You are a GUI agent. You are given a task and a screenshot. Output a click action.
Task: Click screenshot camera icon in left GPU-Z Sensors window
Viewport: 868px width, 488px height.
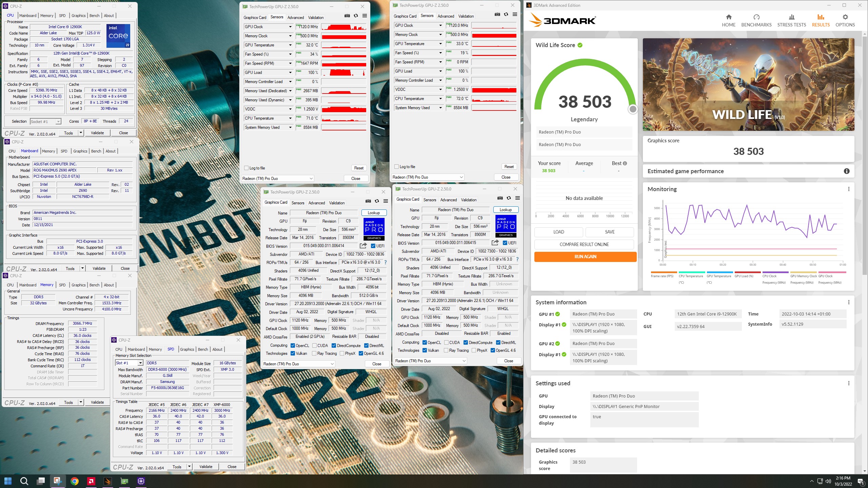click(x=347, y=16)
